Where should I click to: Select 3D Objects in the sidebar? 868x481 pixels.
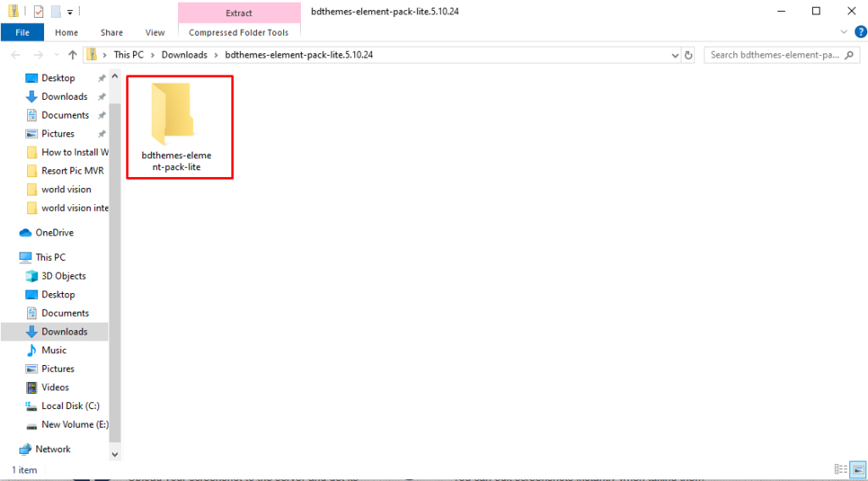point(63,276)
